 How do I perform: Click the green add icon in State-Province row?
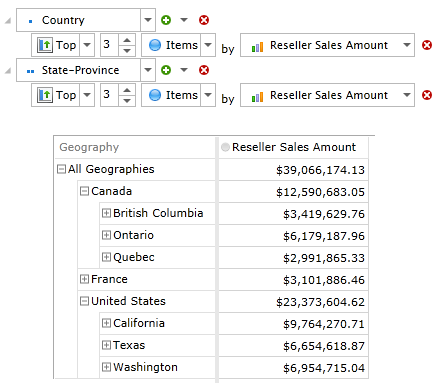[166, 70]
